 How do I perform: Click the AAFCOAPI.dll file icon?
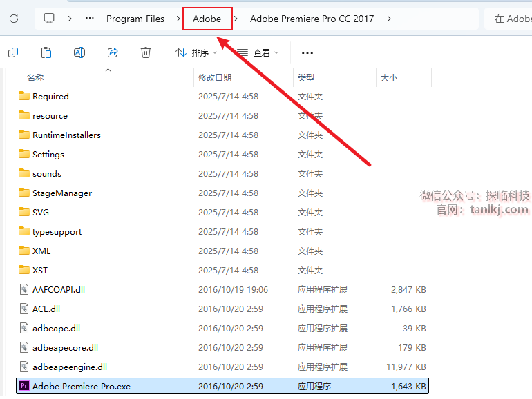click(24, 289)
